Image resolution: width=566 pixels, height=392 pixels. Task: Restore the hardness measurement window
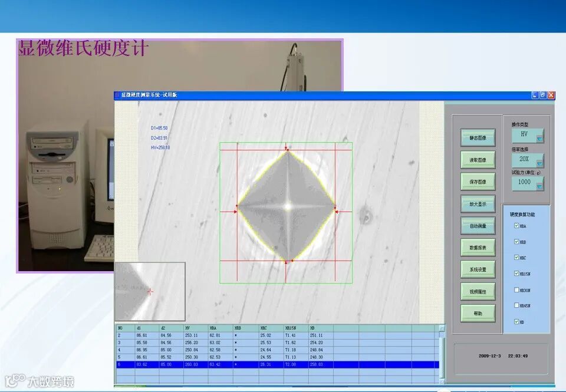coord(543,95)
